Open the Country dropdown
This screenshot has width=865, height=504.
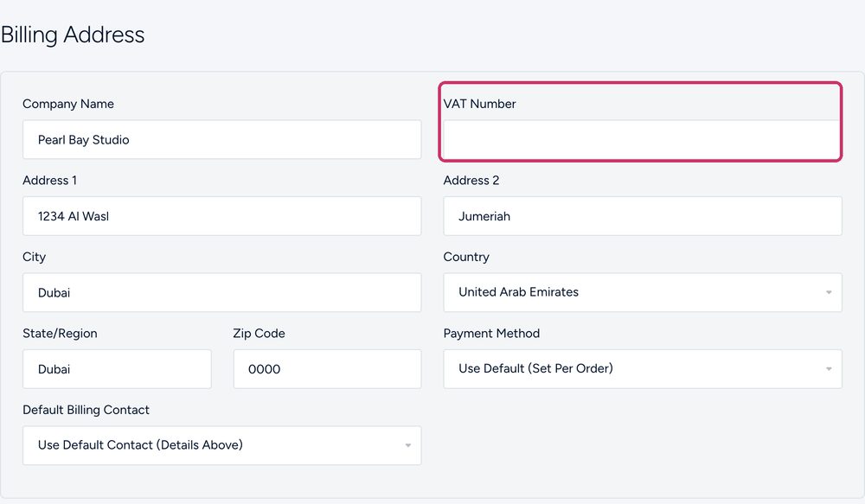coord(643,292)
